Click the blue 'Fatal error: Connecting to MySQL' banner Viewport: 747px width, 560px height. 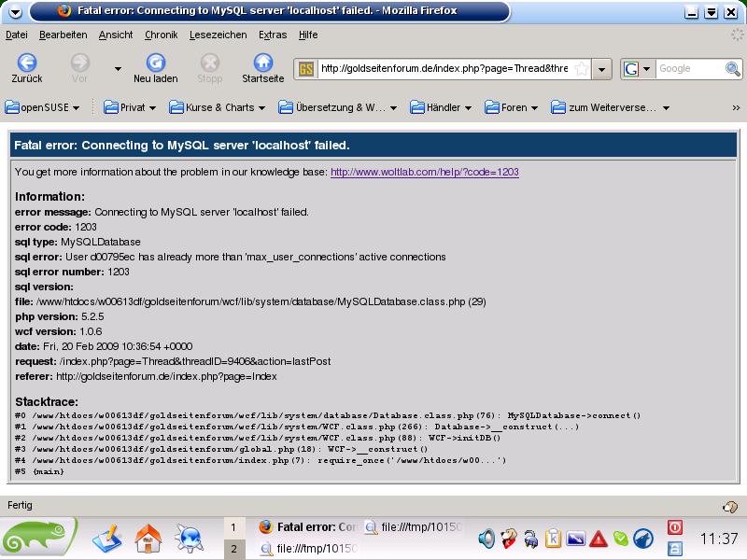(373, 146)
